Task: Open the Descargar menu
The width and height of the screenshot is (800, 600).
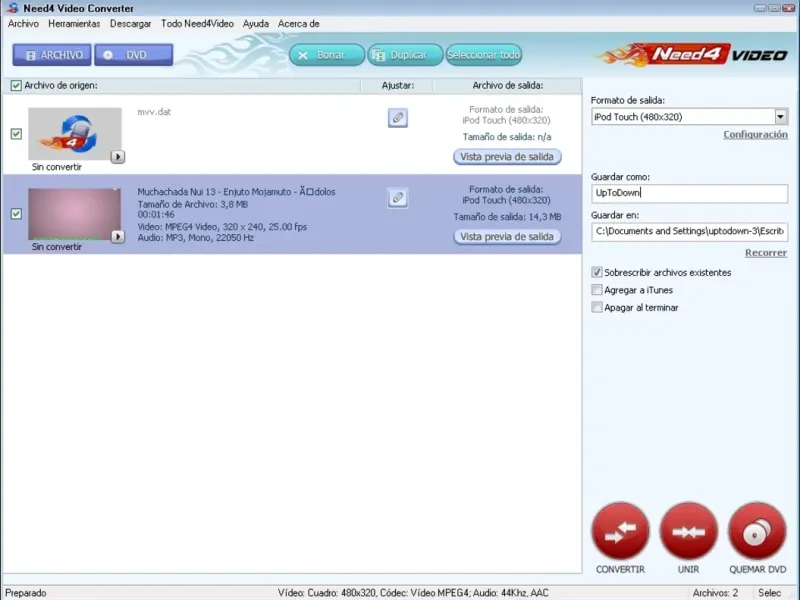Action: click(x=131, y=23)
